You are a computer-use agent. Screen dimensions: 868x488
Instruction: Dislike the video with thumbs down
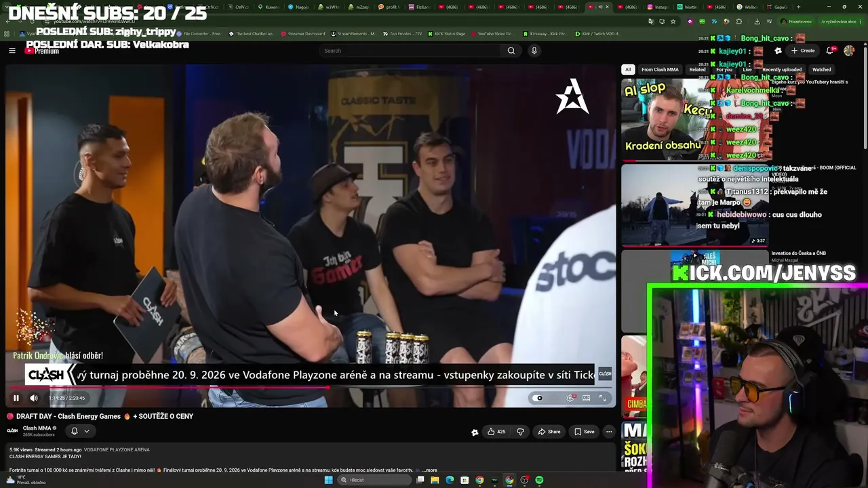pos(521,432)
